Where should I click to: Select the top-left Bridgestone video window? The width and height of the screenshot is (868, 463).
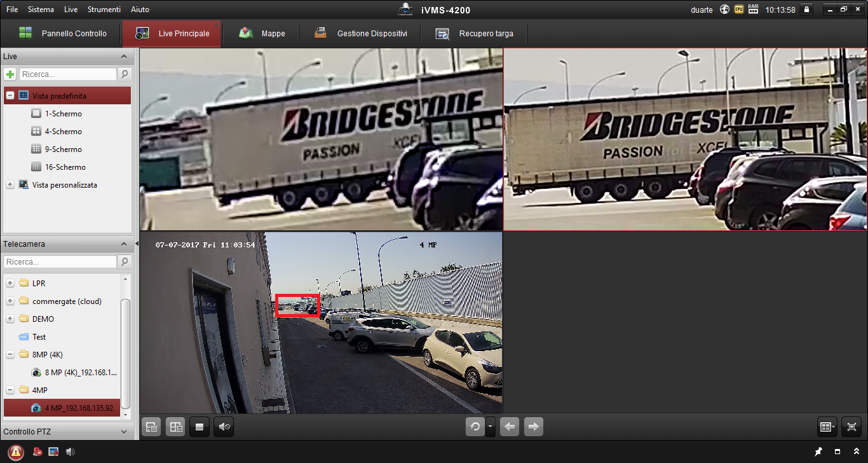click(x=321, y=139)
